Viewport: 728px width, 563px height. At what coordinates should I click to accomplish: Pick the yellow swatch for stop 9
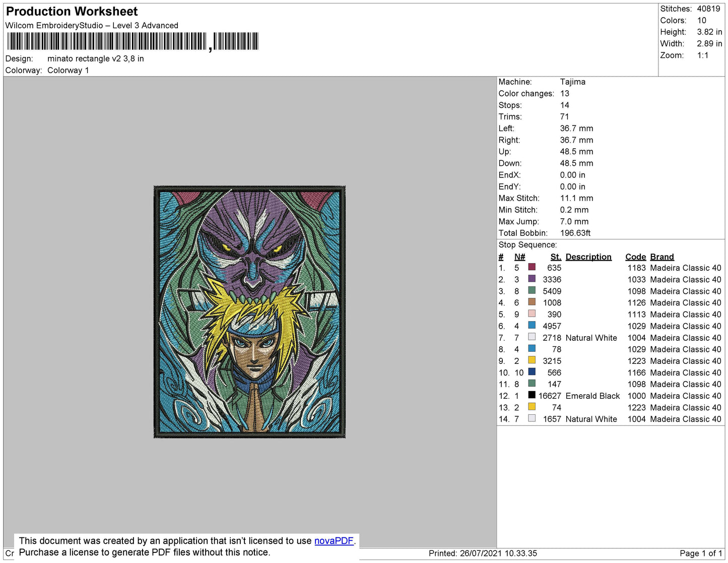point(532,360)
